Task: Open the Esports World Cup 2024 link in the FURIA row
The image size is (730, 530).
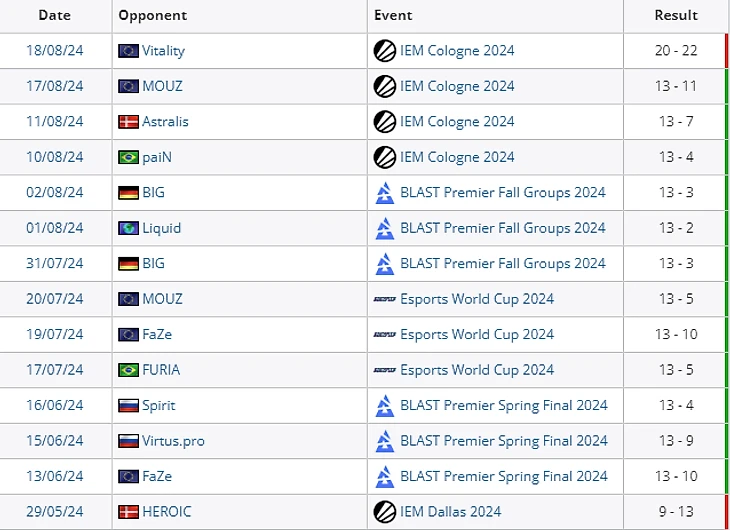Action: (476, 370)
